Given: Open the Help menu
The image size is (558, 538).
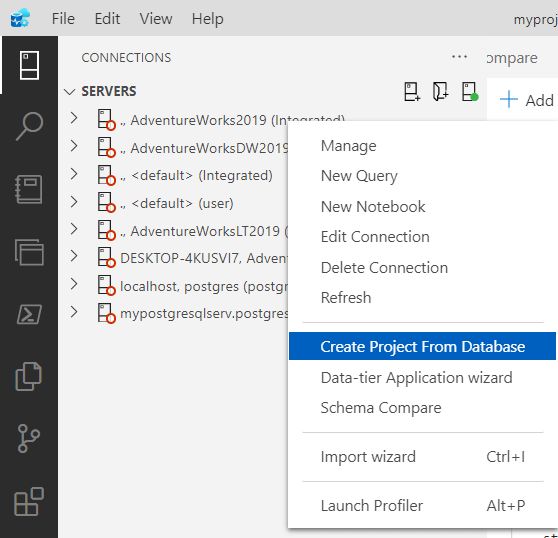Looking at the screenshot, I should 207,19.
